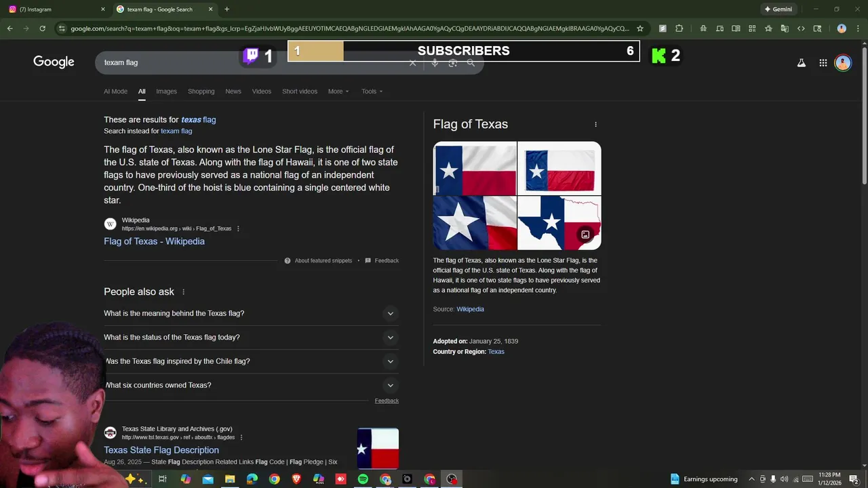Screen dimensions: 868x488
Task: Bookmark this page with the star icon
Action: coord(639,28)
